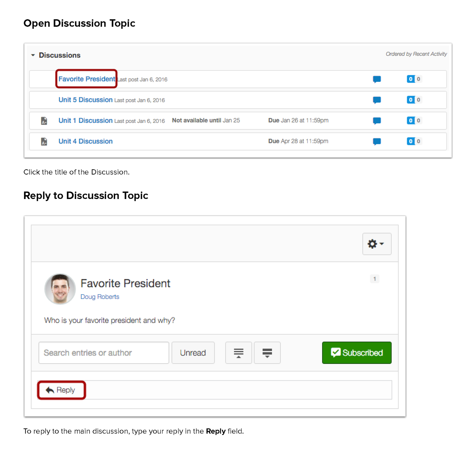Click Doug Roberts profile picture

tap(60, 289)
